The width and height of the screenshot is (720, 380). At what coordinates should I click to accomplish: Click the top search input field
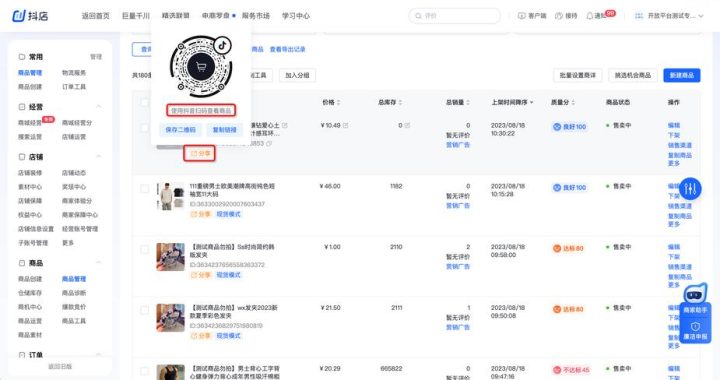[454, 16]
